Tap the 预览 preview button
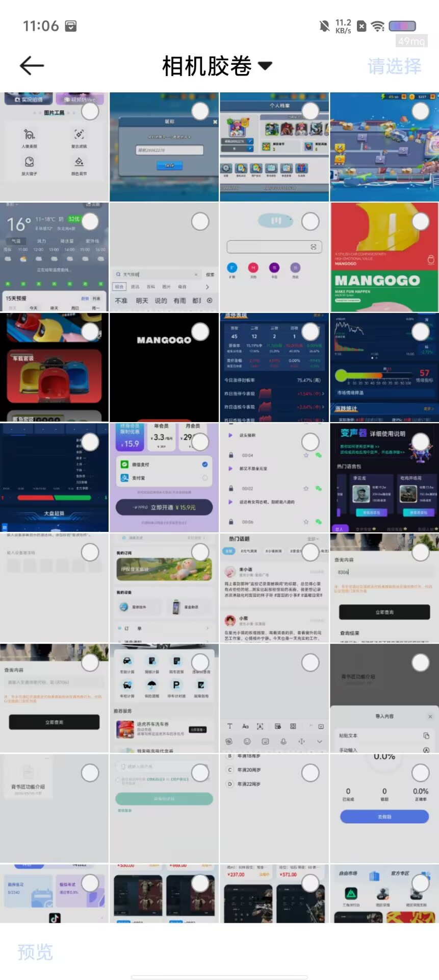This screenshot has width=439, height=980. 35,952
